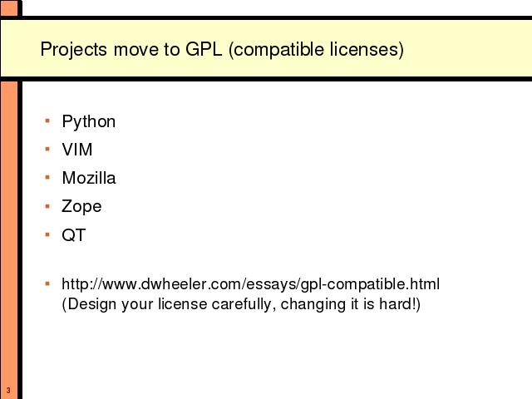
Task: Click the orange bullet beside the URL
Action: (47, 283)
